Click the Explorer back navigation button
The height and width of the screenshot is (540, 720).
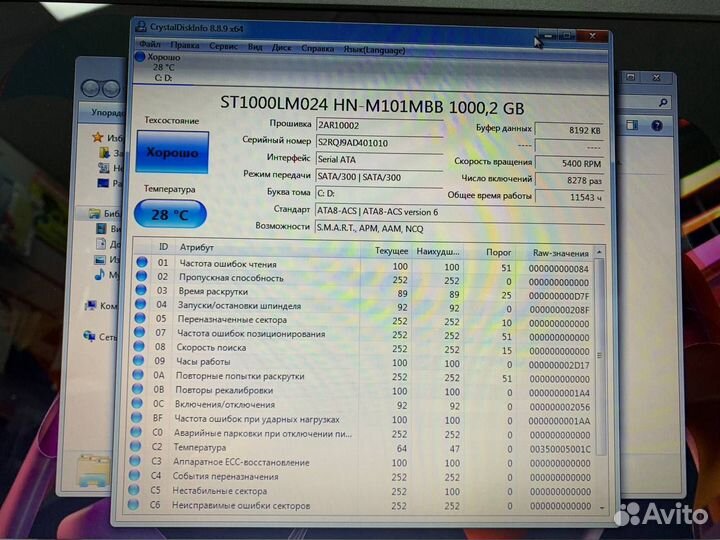[x=90, y=88]
